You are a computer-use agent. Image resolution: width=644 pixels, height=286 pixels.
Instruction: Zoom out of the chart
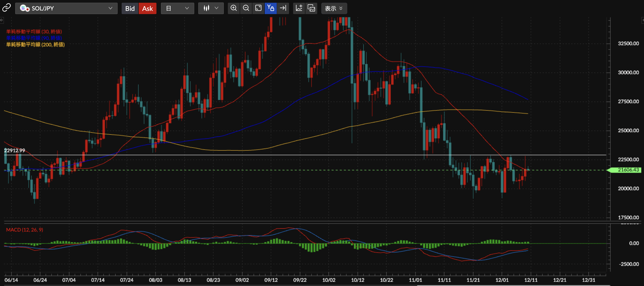pyautogui.click(x=246, y=8)
